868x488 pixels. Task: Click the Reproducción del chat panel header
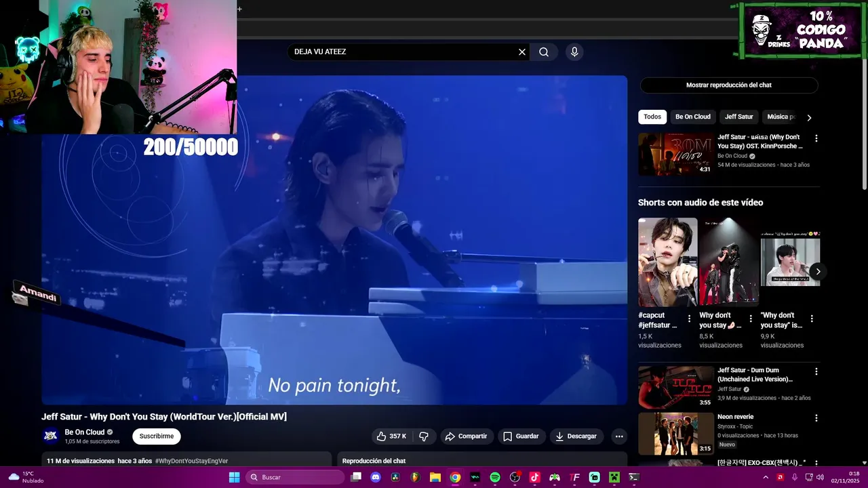(x=374, y=461)
